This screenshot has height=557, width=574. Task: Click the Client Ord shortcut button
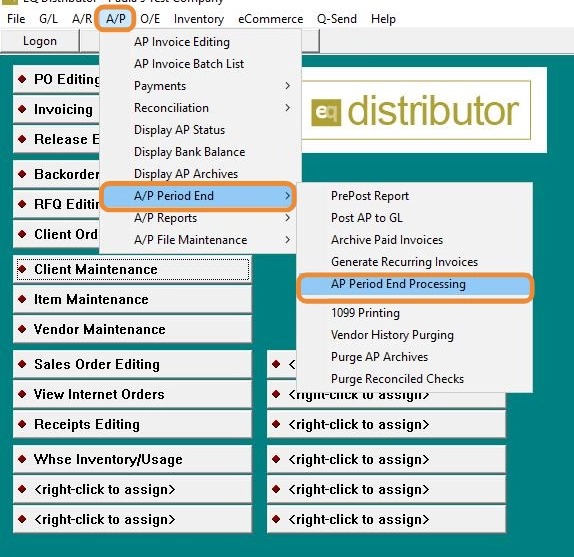click(56, 234)
